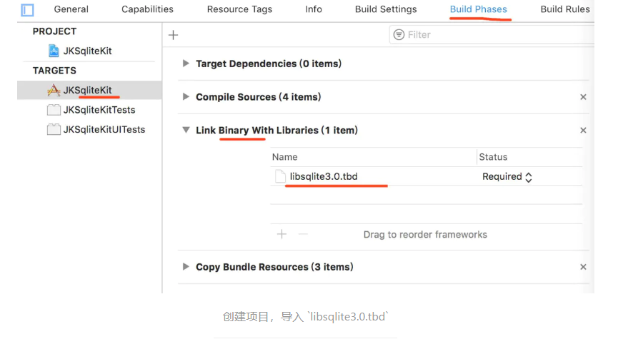Click the JKSqliteKitUITests target bundle icon
Screen dimensions: 618x364
point(54,129)
